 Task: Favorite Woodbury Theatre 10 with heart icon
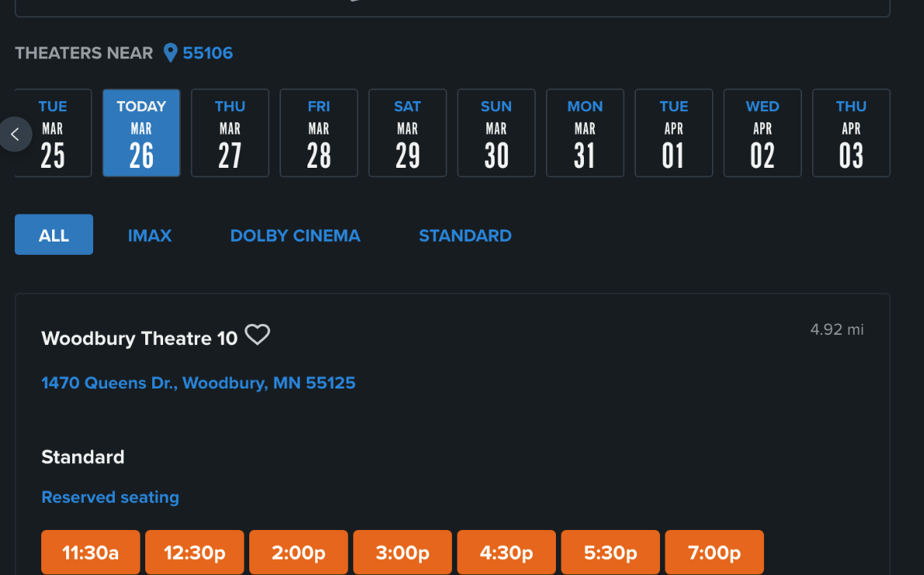257,335
